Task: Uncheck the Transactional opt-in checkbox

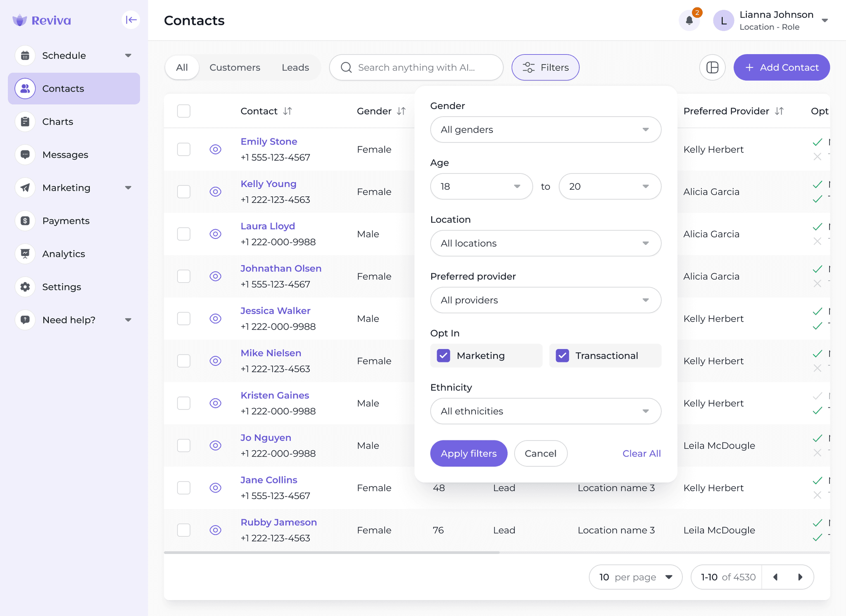Action: pyautogui.click(x=562, y=356)
